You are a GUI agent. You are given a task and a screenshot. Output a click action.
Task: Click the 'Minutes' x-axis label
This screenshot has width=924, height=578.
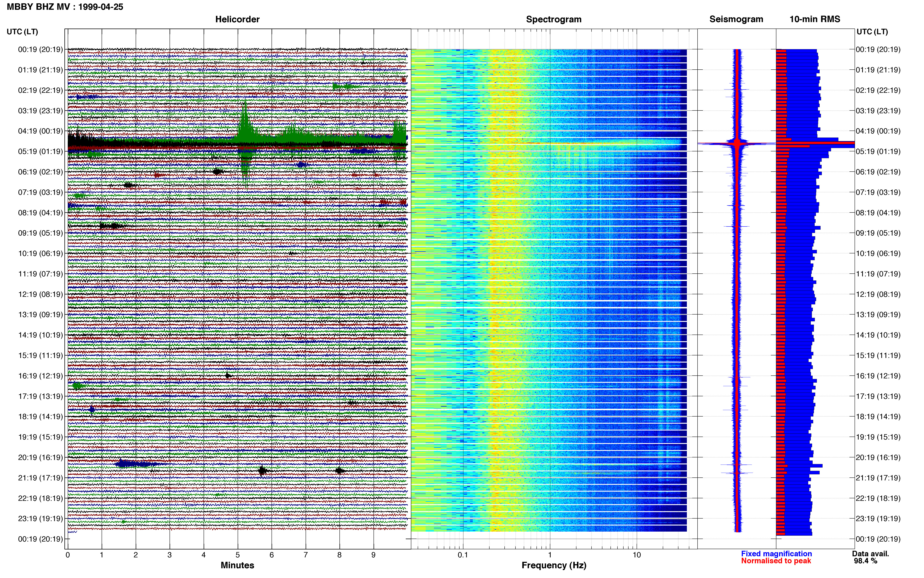click(237, 565)
